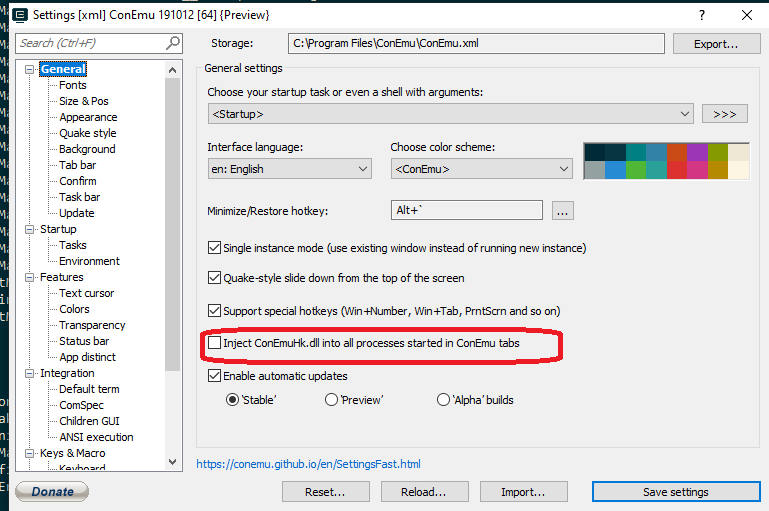Collapse the Integration tree node
The height and width of the screenshot is (511, 769).
[29, 374]
